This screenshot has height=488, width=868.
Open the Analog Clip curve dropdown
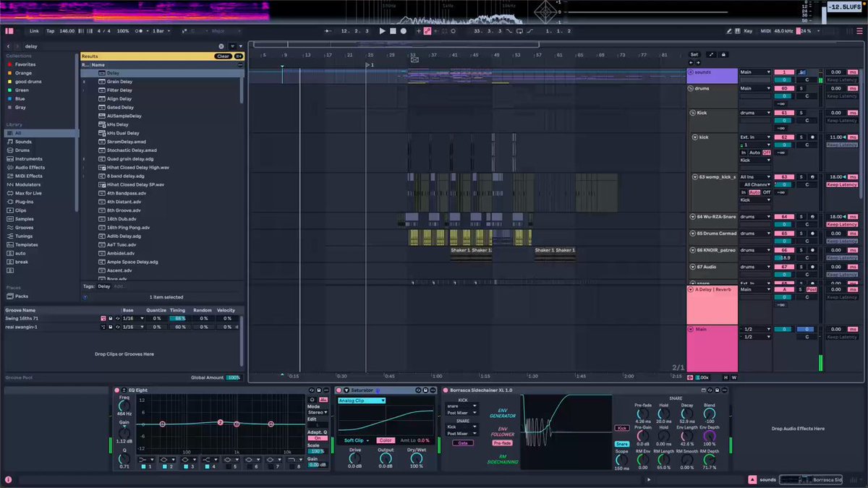[362, 401]
